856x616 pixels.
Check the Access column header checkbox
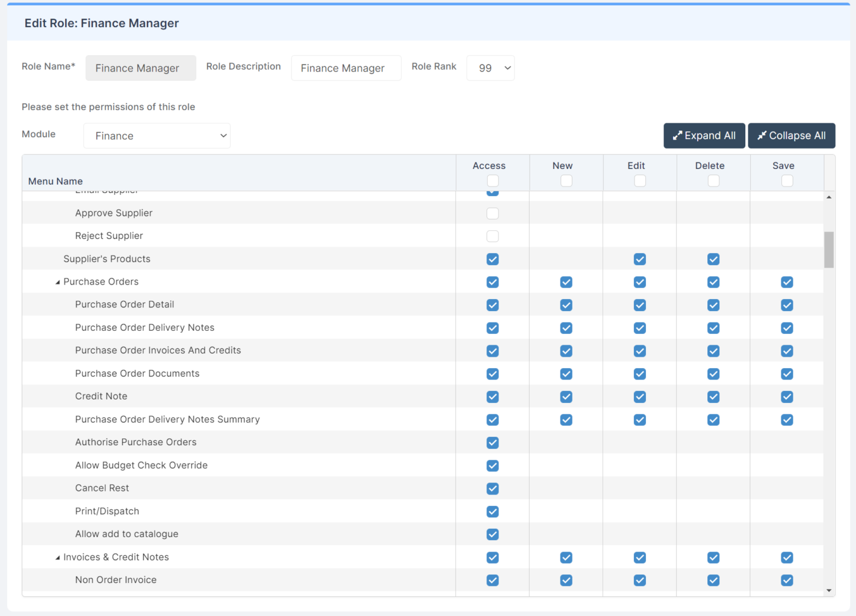click(x=492, y=180)
